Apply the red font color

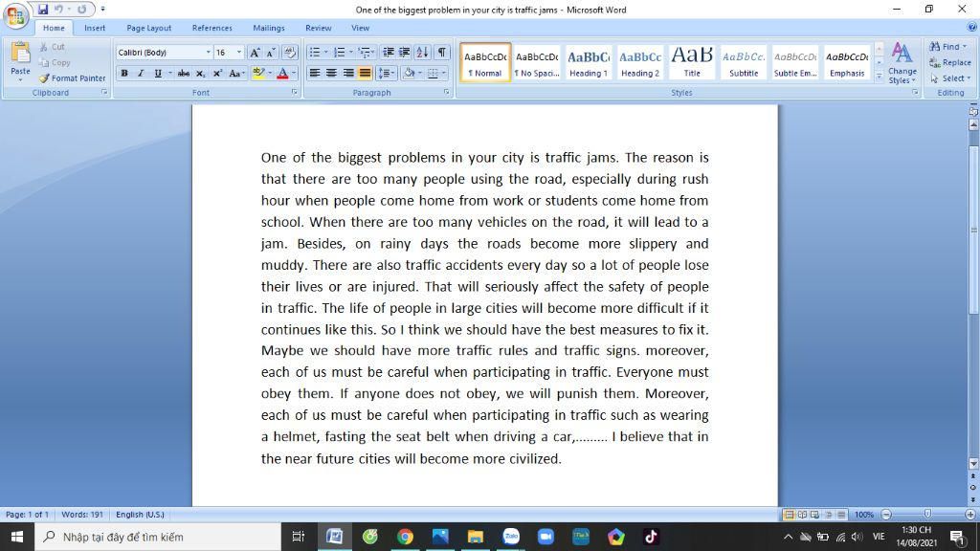coord(282,74)
